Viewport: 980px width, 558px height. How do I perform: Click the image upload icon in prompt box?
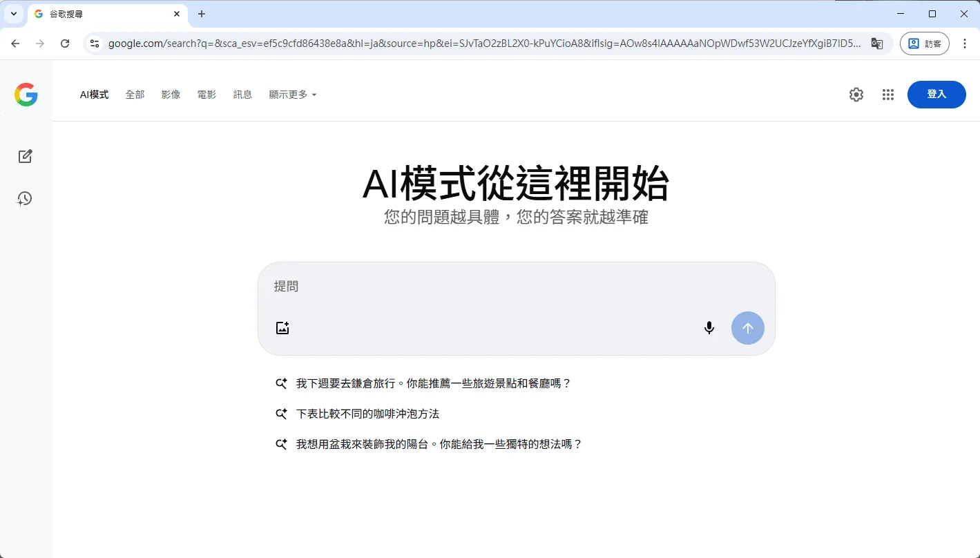[x=282, y=327]
